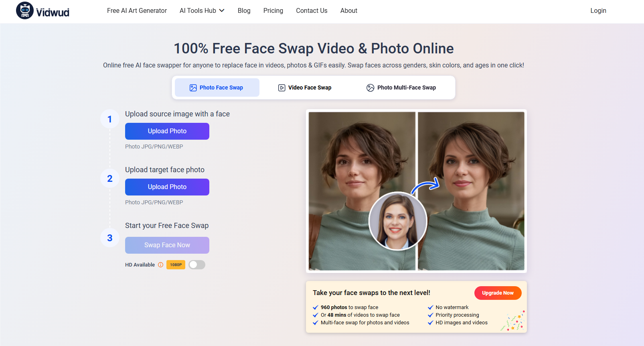Upload Photo for target face photo
The width and height of the screenshot is (644, 346).
[x=167, y=187]
